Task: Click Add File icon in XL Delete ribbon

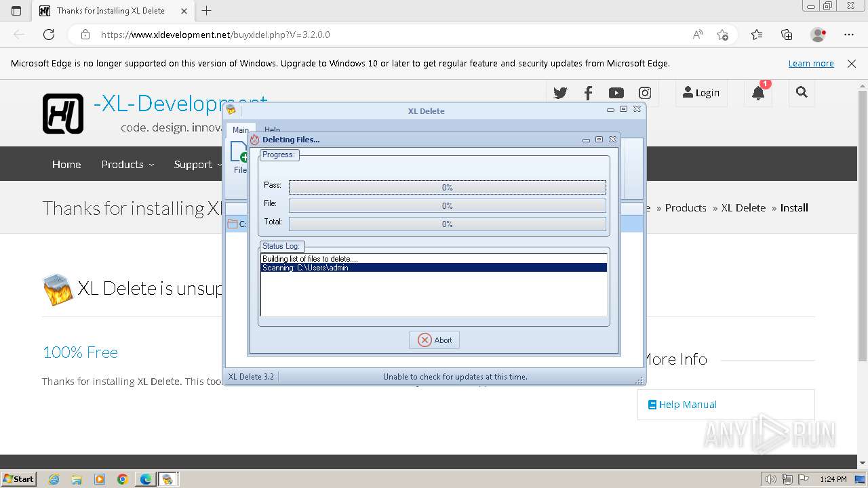Action: pyautogui.click(x=239, y=157)
